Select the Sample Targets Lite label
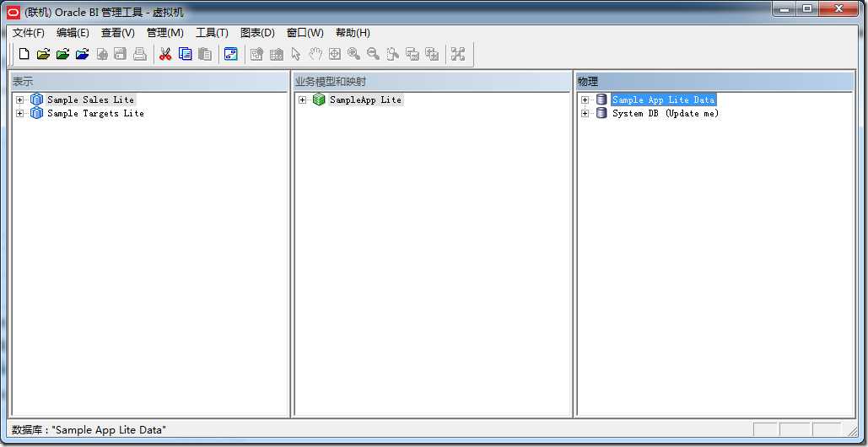Viewport: 868px width, 447px height. pyautogui.click(x=96, y=113)
